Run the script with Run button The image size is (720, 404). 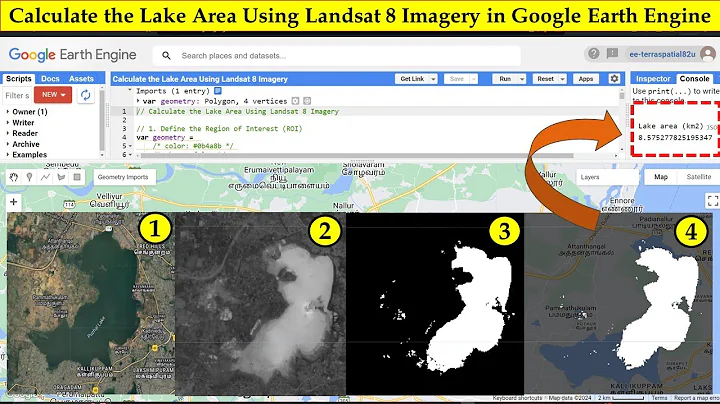click(505, 79)
